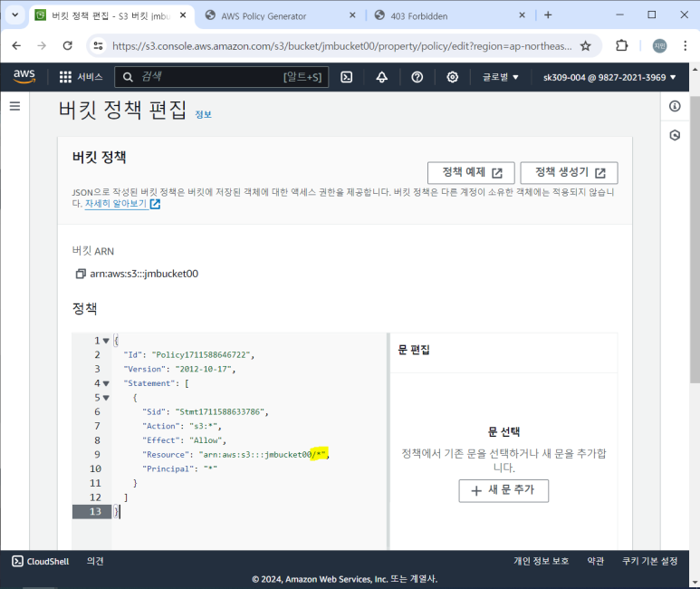The height and width of the screenshot is (589, 700).
Task: Click the arn:aws:s3:::jmbucket00 ARN text
Action: [144, 274]
